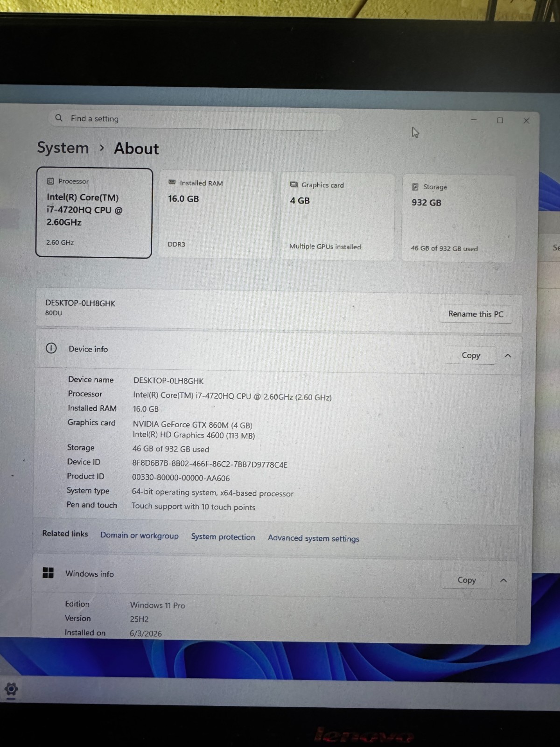Select the Device ID value text
Screen dimensions: 560x747
210,465
